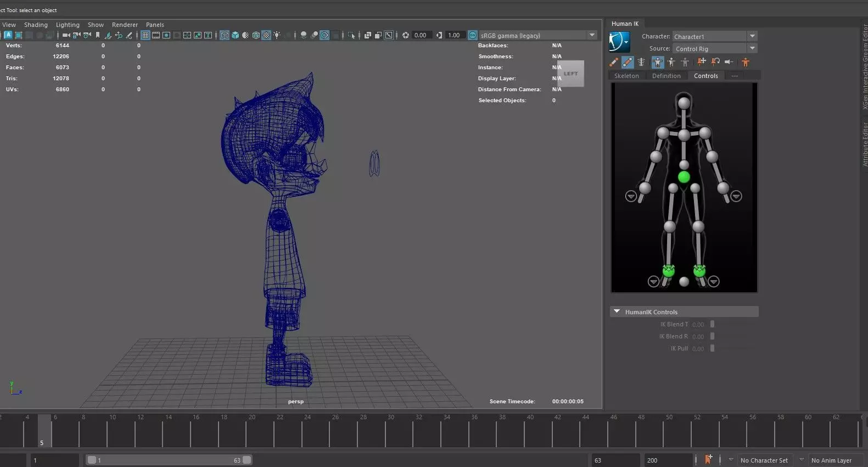The width and height of the screenshot is (868, 467).
Task: Toggle the safe action icon
Action: [x=198, y=35]
